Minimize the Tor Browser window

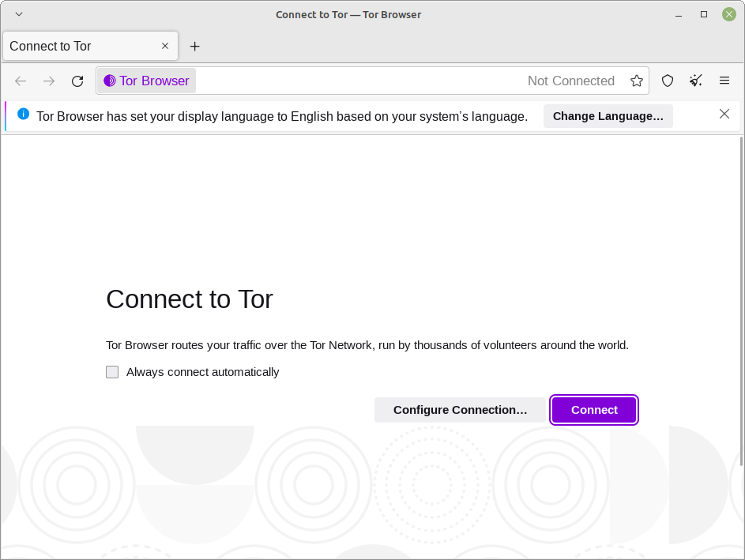coord(679,15)
